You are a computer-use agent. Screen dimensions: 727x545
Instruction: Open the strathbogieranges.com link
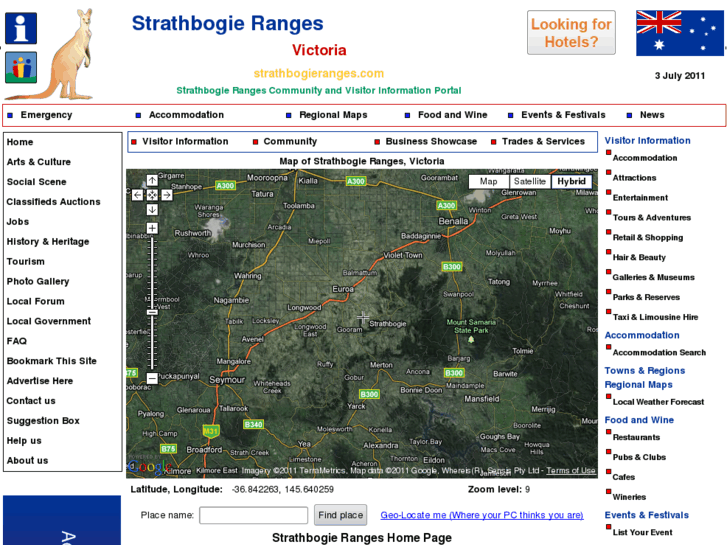click(x=319, y=73)
